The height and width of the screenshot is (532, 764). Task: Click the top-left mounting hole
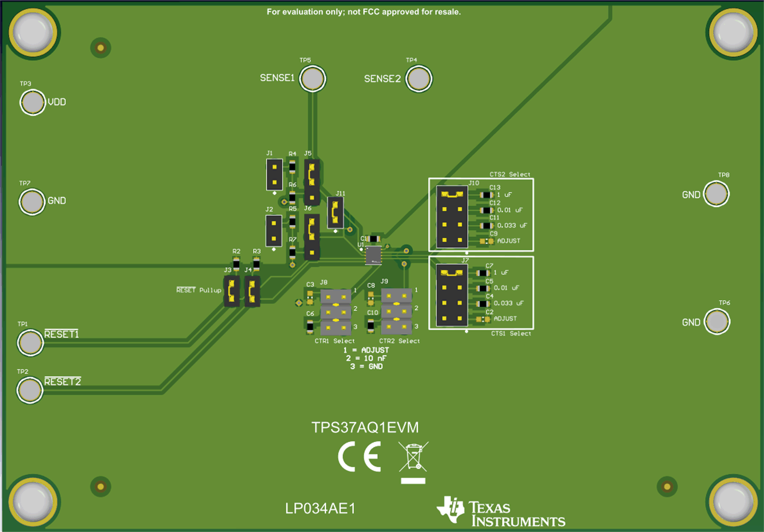[x=33, y=32]
